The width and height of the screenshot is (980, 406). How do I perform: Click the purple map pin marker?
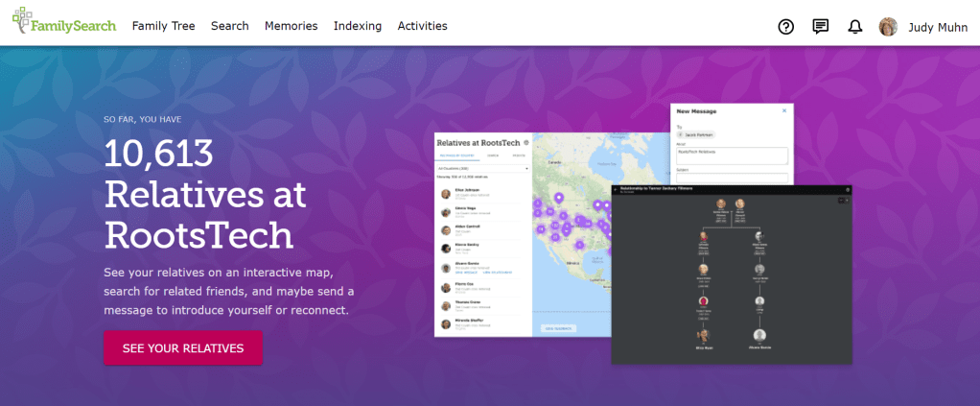[558, 200]
